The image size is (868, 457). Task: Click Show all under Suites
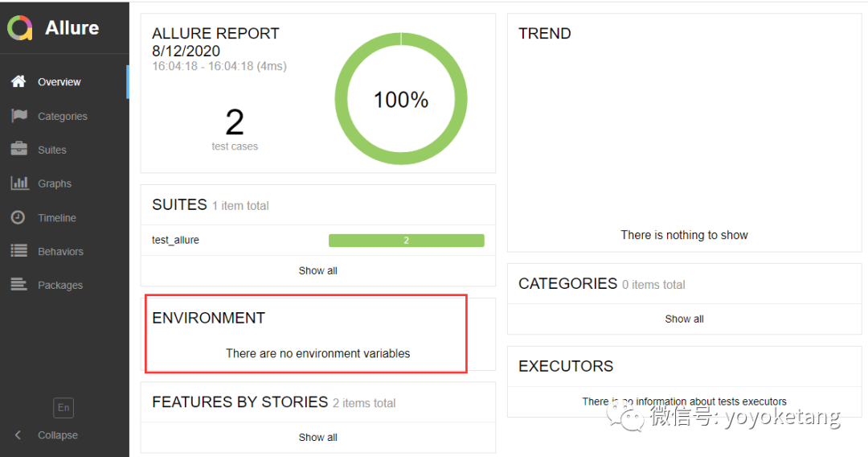pyautogui.click(x=317, y=271)
